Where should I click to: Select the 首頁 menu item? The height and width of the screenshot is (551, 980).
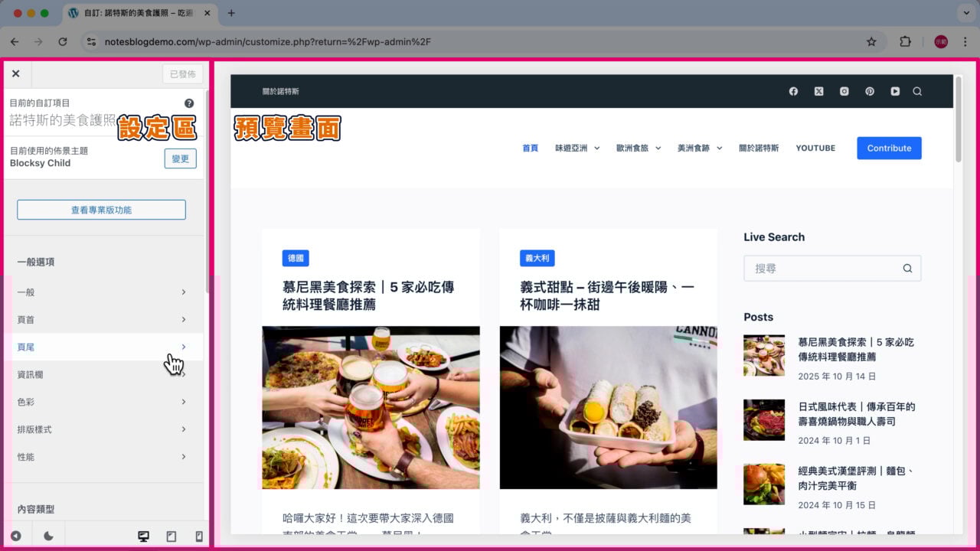coord(530,148)
